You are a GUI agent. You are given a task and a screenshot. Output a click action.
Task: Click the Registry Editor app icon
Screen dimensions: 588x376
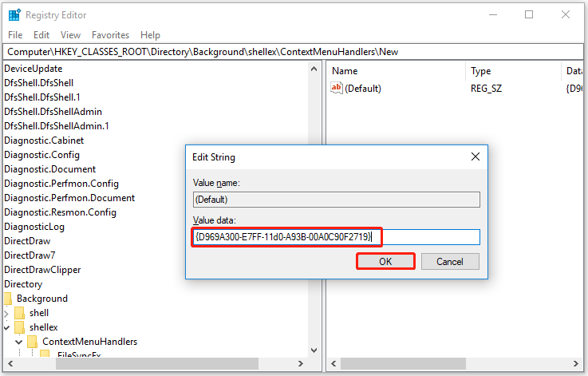click(x=14, y=15)
